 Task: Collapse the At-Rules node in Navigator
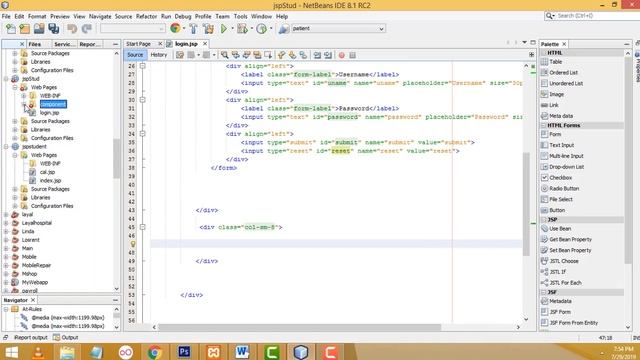pos(6,309)
